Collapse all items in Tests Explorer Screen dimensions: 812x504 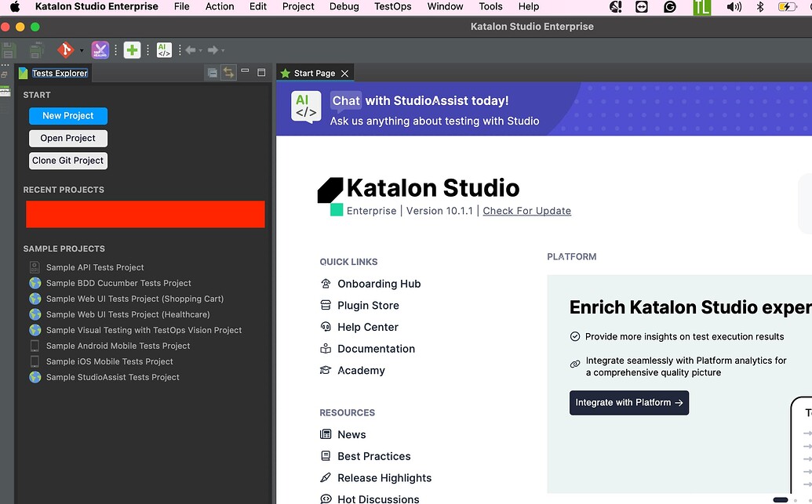(213, 71)
